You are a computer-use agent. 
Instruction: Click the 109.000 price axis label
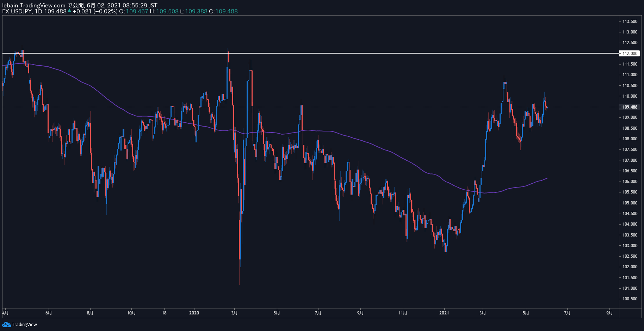click(x=630, y=117)
